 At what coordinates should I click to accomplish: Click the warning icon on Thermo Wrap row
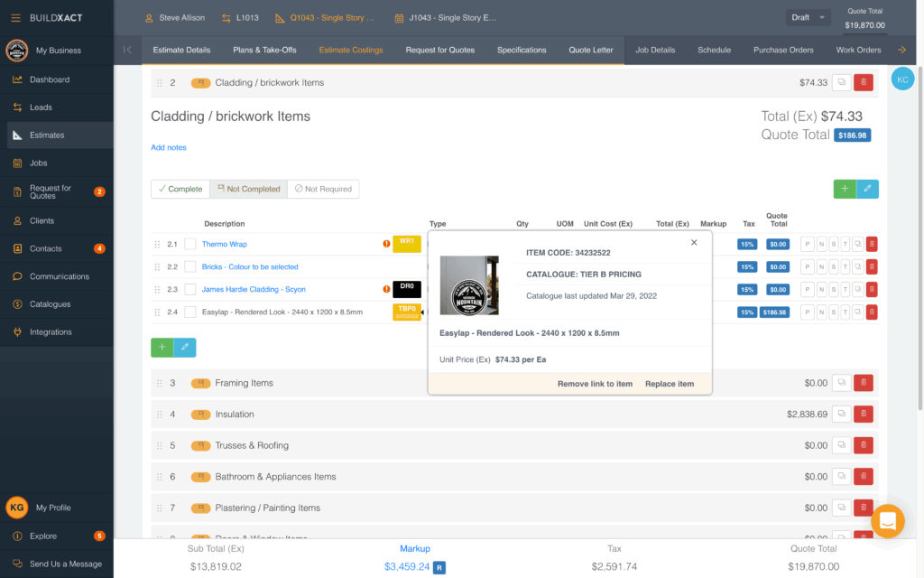tap(386, 244)
